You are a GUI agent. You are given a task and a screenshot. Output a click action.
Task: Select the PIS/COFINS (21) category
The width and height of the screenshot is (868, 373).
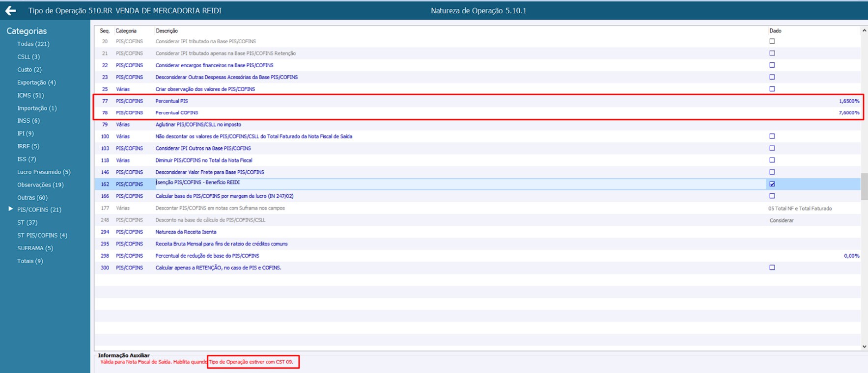click(x=39, y=210)
